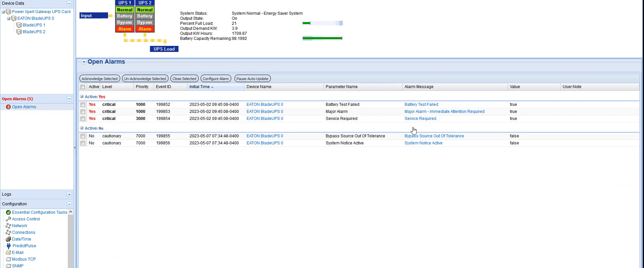
Task: Collapse the Open Alarms main section
Action: tap(84, 62)
